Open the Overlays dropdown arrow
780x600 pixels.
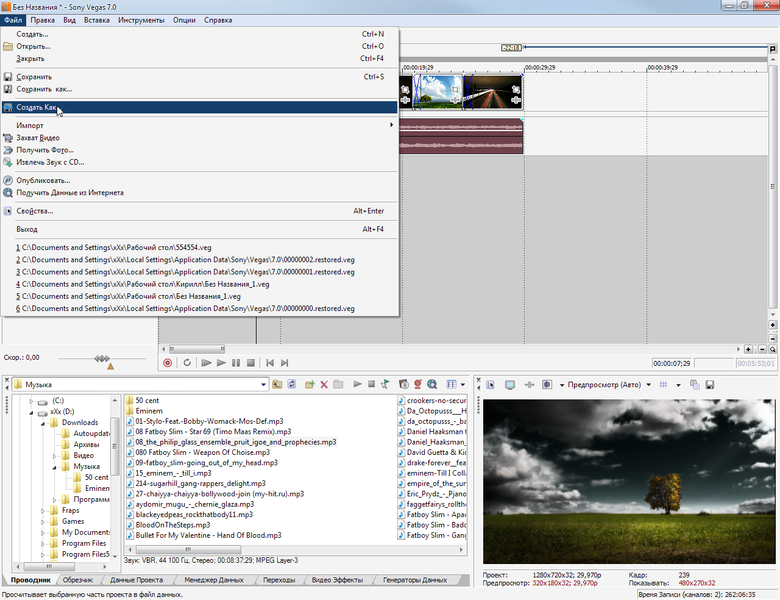pyautogui.click(x=678, y=385)
